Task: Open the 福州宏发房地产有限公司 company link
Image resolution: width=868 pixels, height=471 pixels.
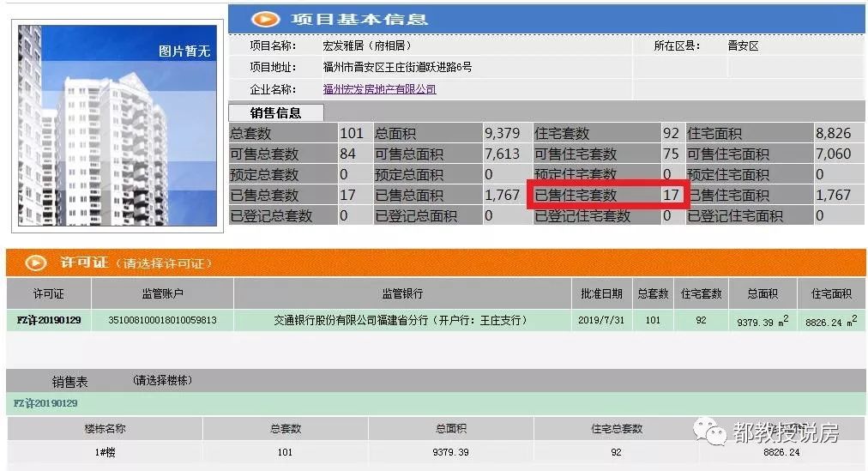Action: click(379, 89)
